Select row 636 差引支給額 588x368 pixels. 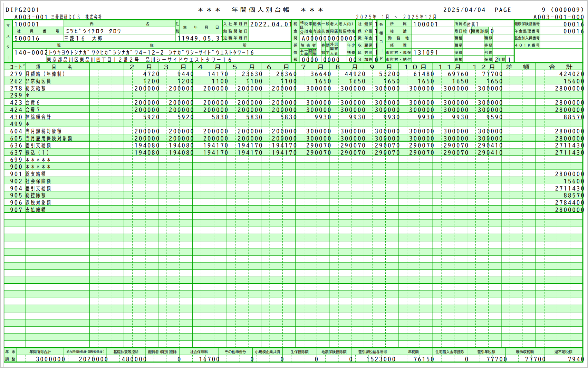coord(38,145)
